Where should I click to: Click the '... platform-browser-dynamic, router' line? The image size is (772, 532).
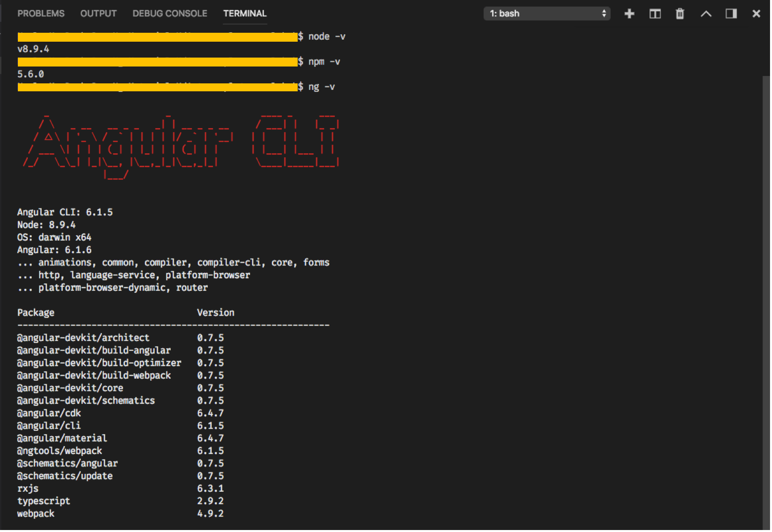point(113,288)
